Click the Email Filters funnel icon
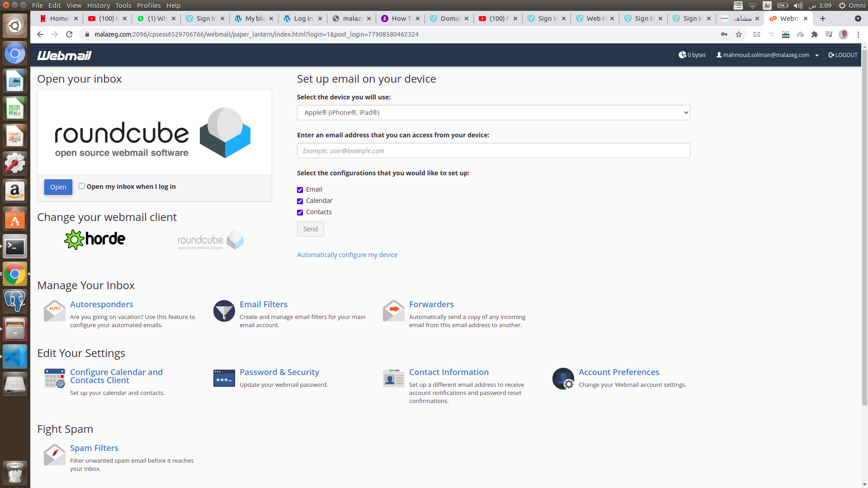The image size is (868, 488). click(x=224, y=311)
